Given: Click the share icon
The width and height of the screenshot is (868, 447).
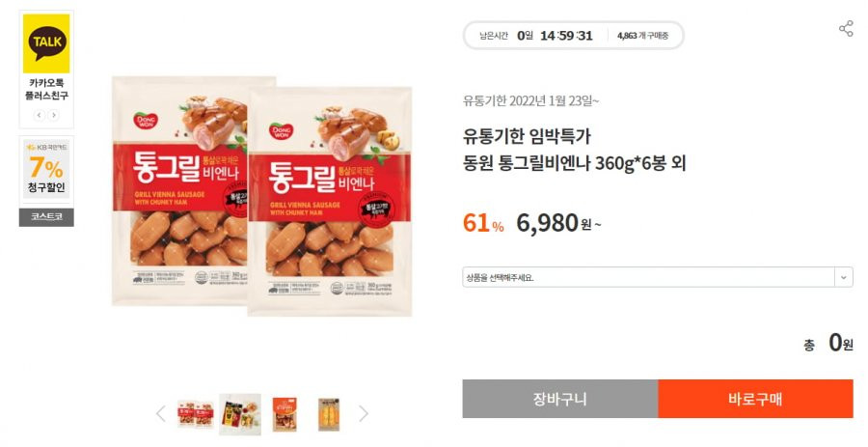Looking at the screenshot, I should [x=846, y=29].
